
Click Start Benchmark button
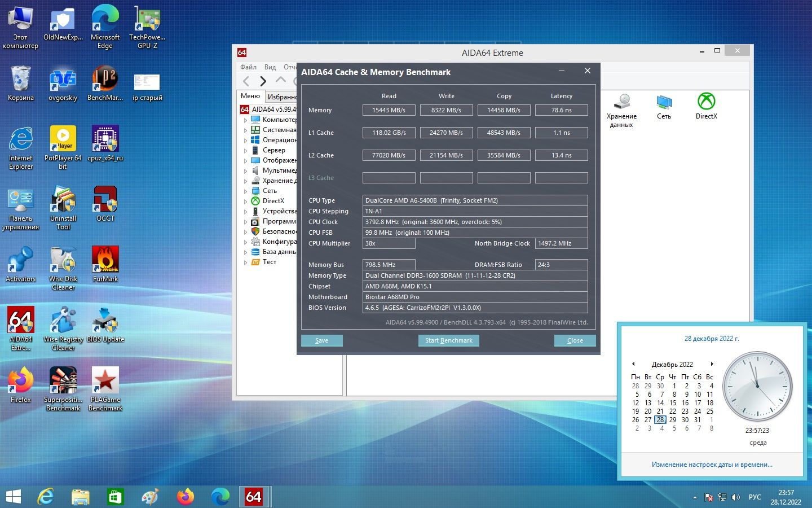pos(449,340)
